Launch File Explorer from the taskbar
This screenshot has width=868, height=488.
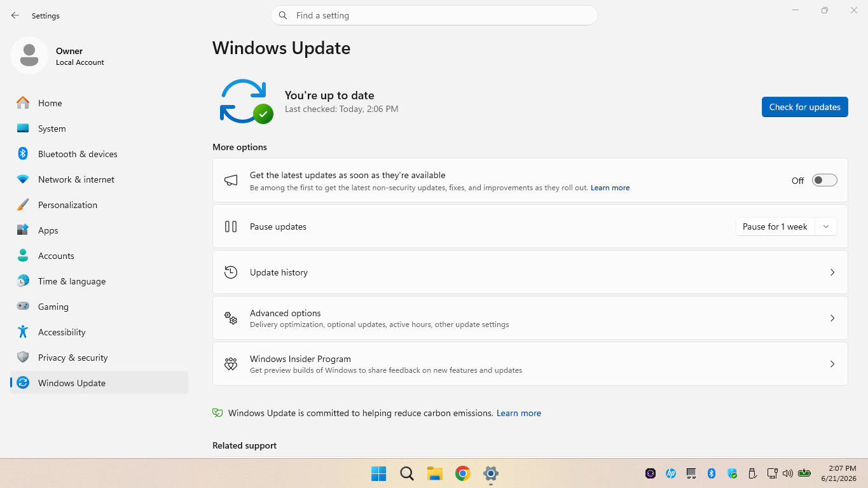435,473
